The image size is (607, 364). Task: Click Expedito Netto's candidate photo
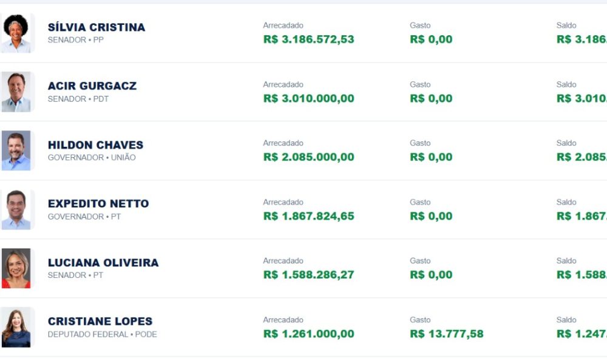pos(16,210)
